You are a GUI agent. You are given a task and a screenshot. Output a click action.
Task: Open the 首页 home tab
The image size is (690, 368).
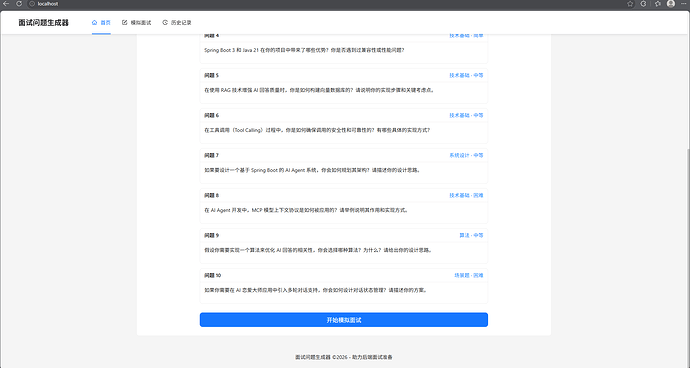(x=101, y=22)
